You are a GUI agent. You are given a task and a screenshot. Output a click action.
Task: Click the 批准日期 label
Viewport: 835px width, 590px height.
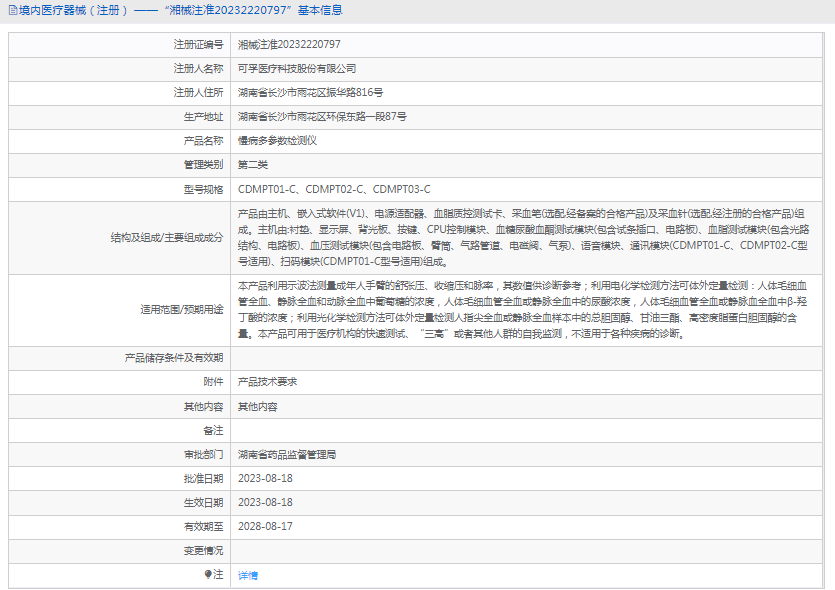click(x=203, y=479)
